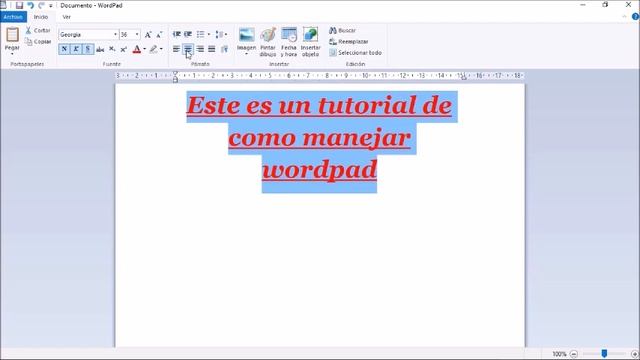Open the quick access toolbar customize arrow
The width and height of the screenshot is (640, 360).
pos(51,6)
